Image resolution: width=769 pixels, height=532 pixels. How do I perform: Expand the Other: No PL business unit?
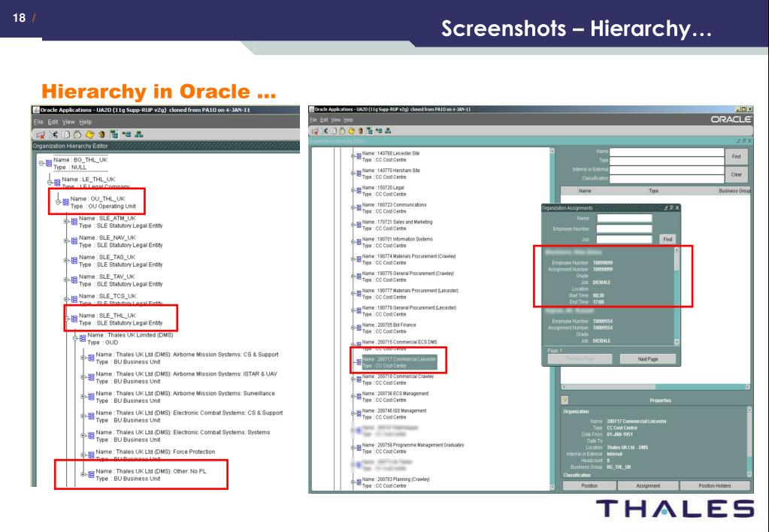click(83, 474)
